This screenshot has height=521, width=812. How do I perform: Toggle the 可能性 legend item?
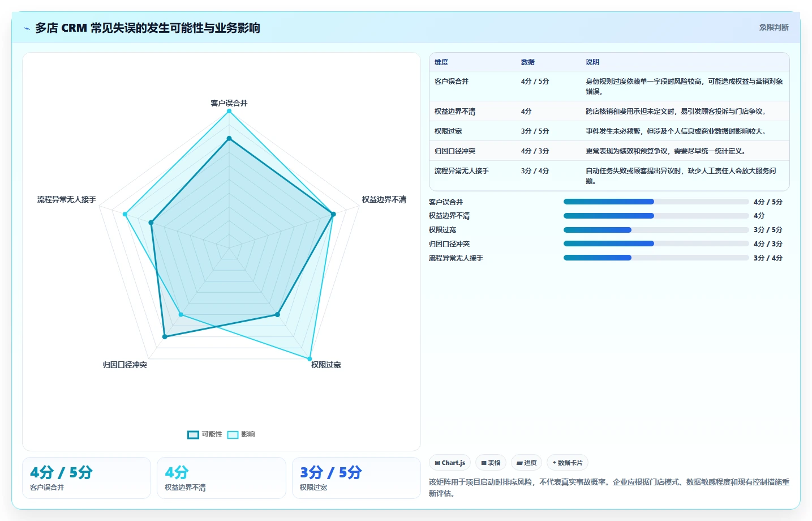click(205, 434)
